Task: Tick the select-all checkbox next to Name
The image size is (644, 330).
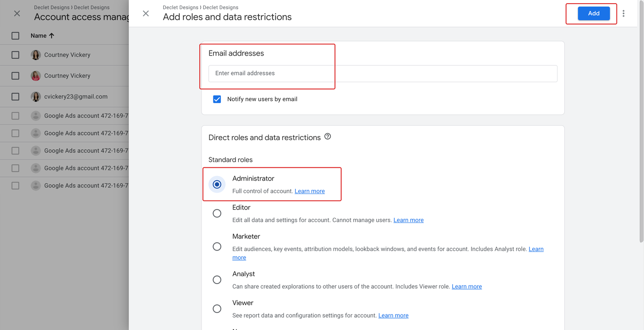Action: pyautogui.click(x=15, y=36)
